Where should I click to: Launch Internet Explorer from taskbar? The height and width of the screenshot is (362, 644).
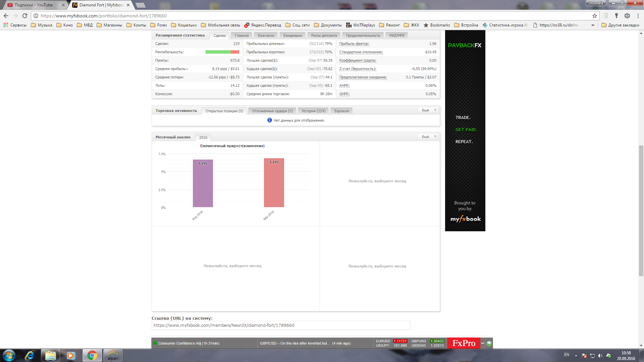30,355
